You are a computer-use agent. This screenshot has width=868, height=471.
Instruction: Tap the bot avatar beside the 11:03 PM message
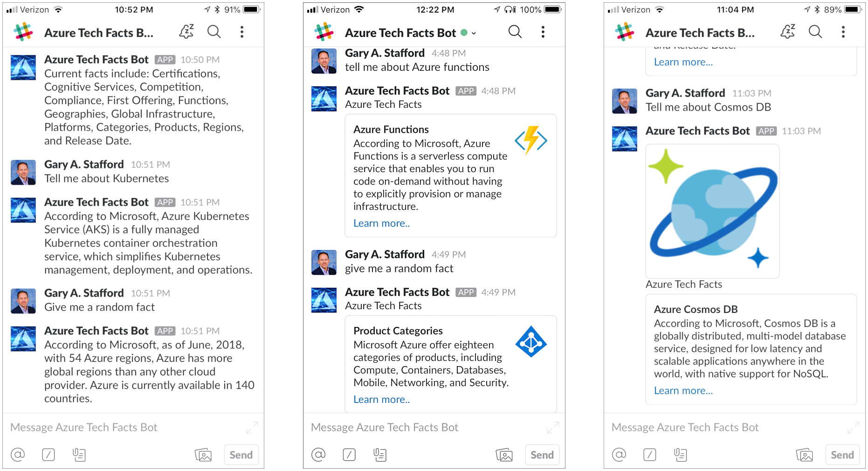pos(625,139)
